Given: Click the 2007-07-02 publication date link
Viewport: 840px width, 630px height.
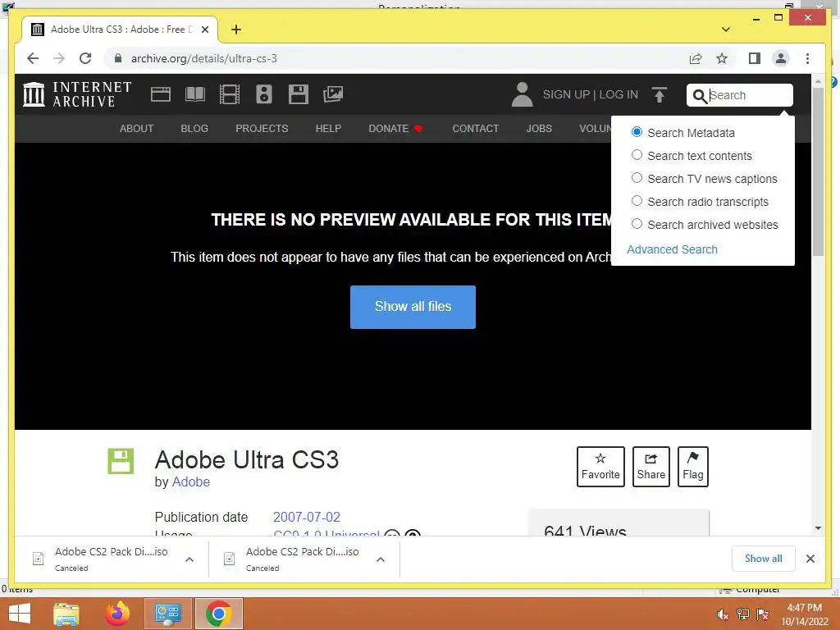Looking at the screenshot, I should click(307, 517).
